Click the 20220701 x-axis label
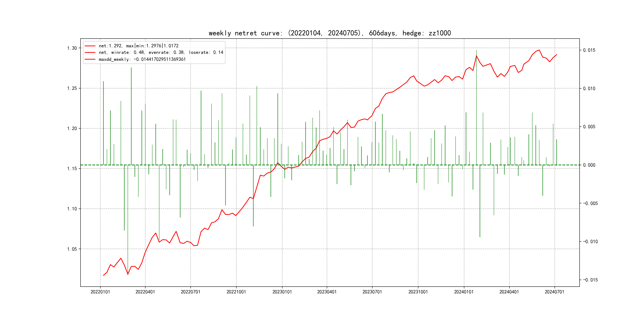Image resolution: width=644 pixels, height=322 pixels. [x=190, y=292]
